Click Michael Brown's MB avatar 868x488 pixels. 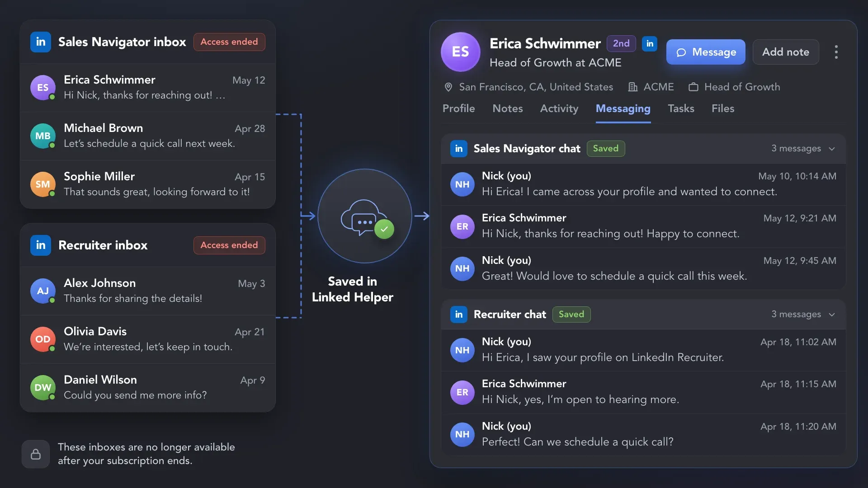pyautogui.click(x=43, y=136)
